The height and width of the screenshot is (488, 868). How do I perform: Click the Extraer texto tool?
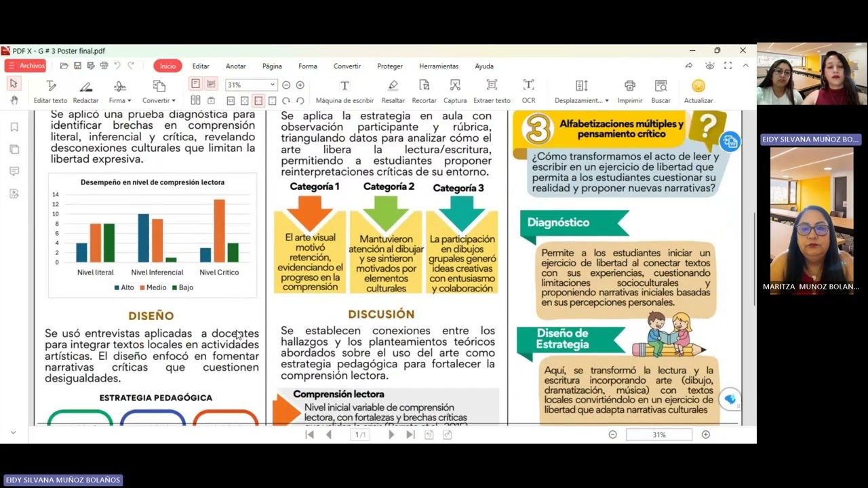492,91
